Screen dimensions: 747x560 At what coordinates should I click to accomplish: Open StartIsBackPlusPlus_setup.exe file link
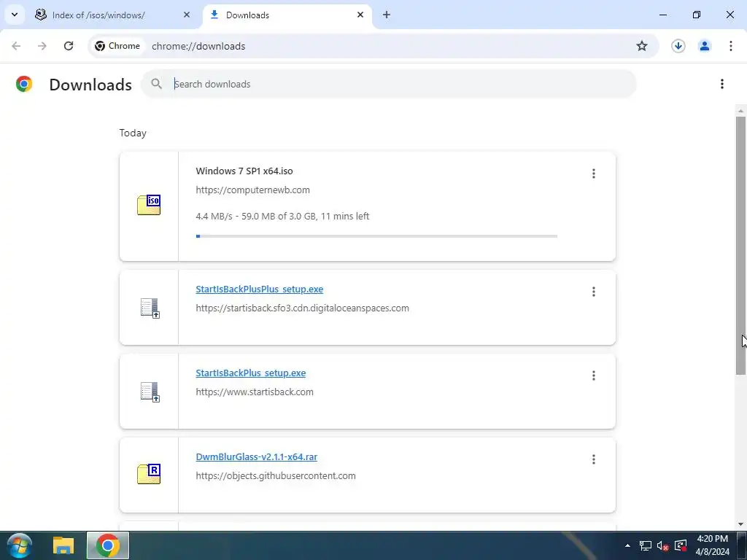point(260,289)
